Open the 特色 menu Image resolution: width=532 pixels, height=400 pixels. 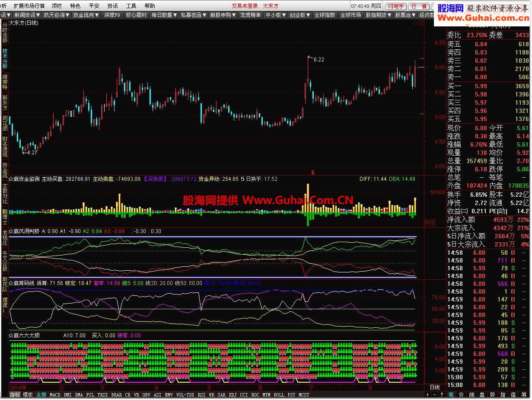click(75, 6)
